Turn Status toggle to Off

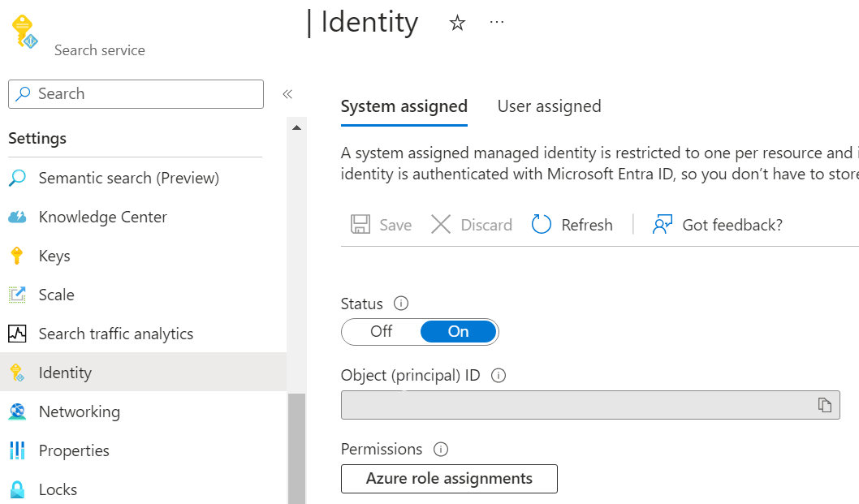pos(381,331)
